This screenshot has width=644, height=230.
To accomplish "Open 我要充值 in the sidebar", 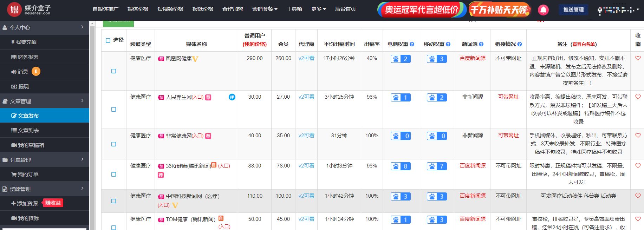I will point(45,42).
